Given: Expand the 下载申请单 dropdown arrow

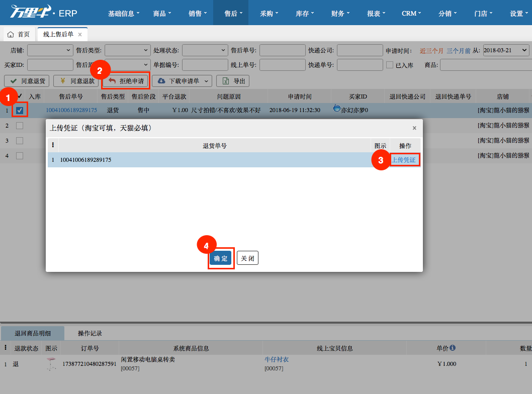Looking at the screenshot, I should pos(206,81).
